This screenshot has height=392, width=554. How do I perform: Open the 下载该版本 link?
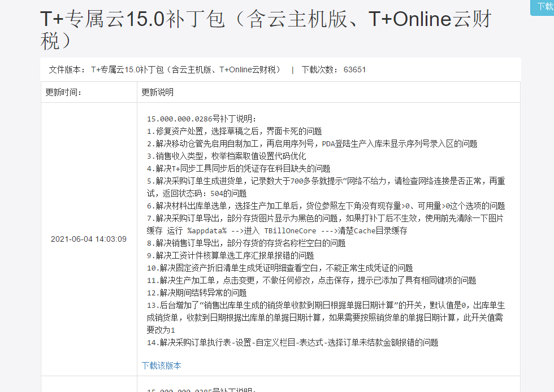[x=162, y=365]
